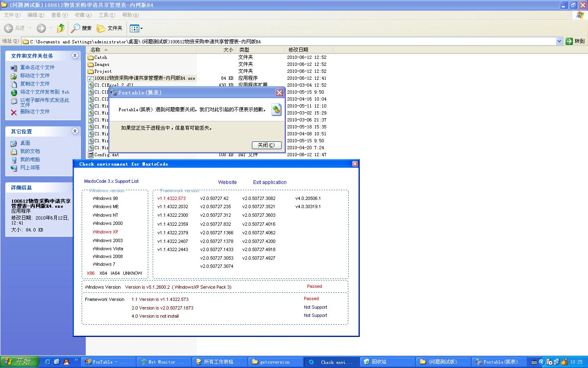Viewport: 588px width, 368px height.
Task: Expand the address bar dropdown arrow
Action: pos(559,41)
